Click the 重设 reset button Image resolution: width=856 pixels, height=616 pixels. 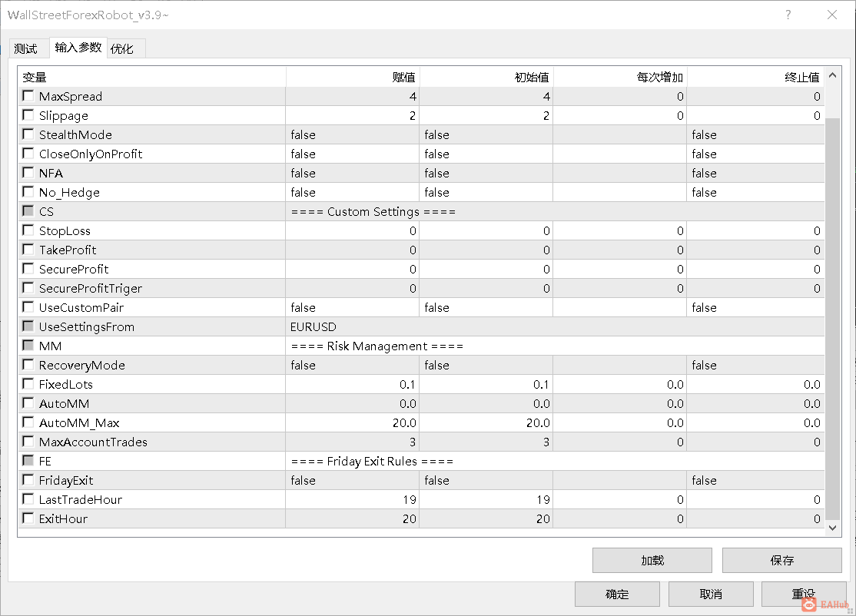(804, 594)
